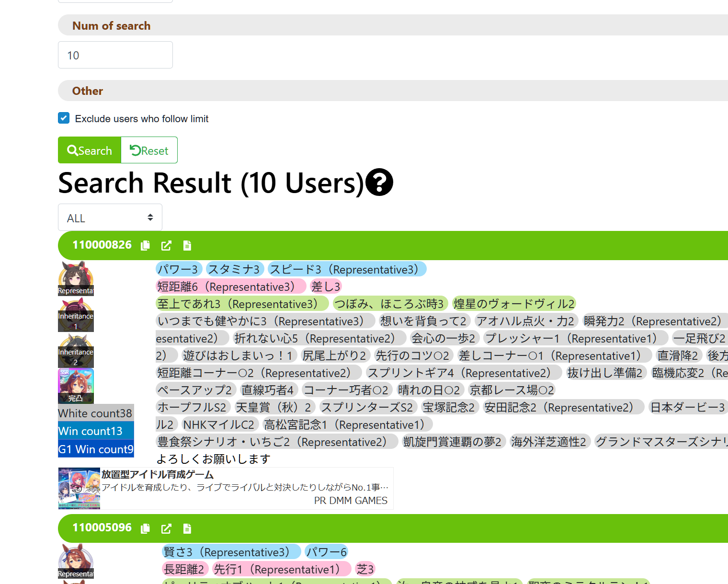Screen dimensions: 728x584
Task: Select the スピード3 (Representative3) tag
Action: (347, 269)
